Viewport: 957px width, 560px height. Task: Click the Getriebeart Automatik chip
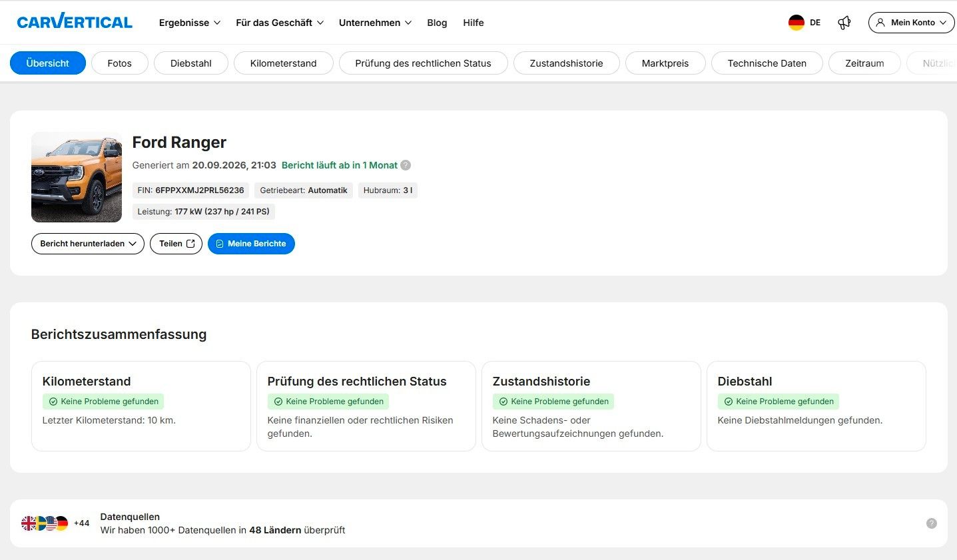[304, 190]
